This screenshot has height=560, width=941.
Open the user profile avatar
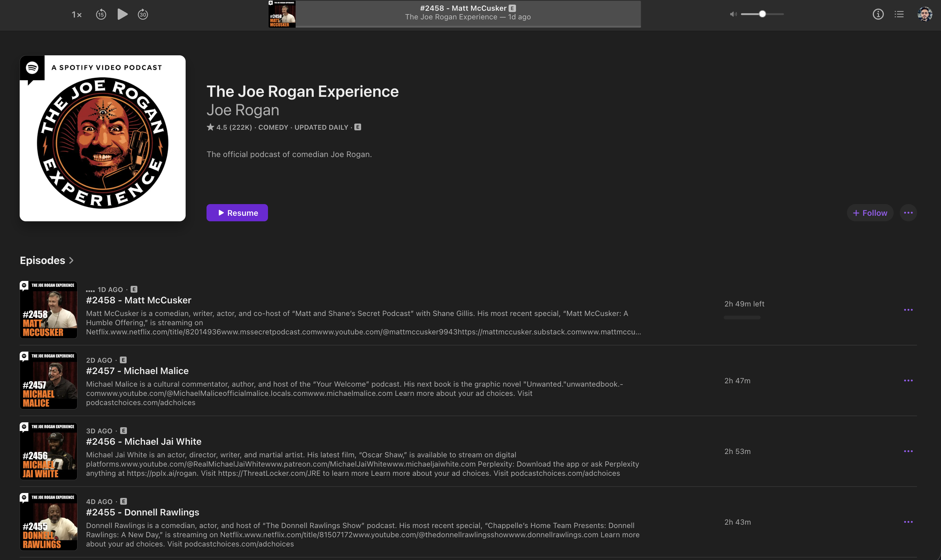tap(924, 14)
